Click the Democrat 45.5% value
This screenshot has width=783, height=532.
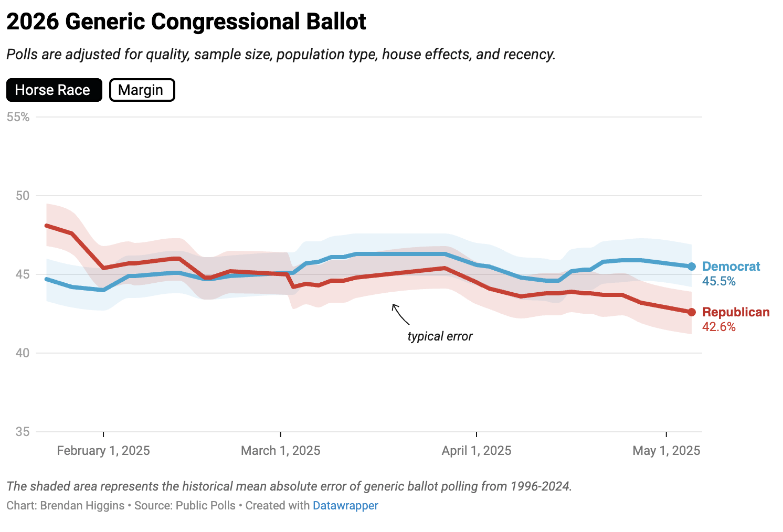click(719, 281)
